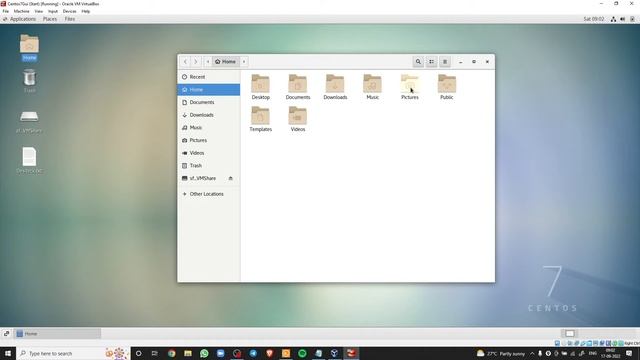The image size is (640, 360).
Task: Select the Templates folder icon
Action: [x=260, y=116]
